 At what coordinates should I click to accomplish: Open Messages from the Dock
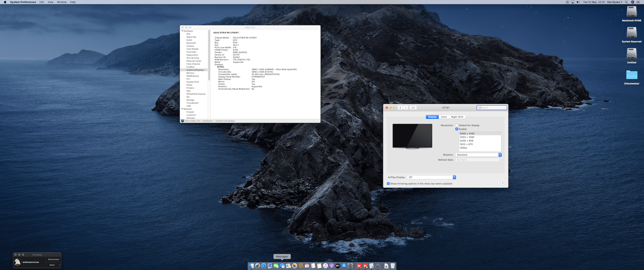[x=282, y=266]
